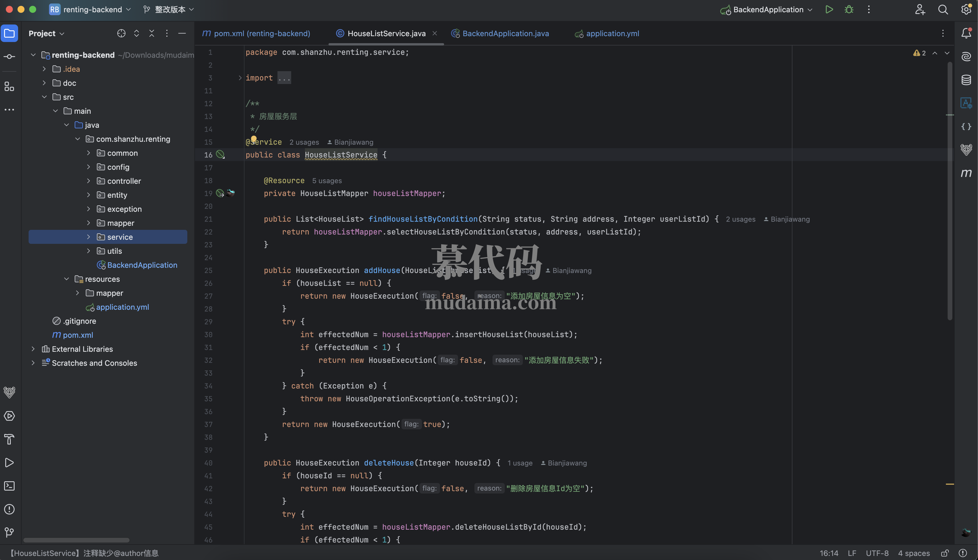Open the Maven tool window icon

coord(966,173)
